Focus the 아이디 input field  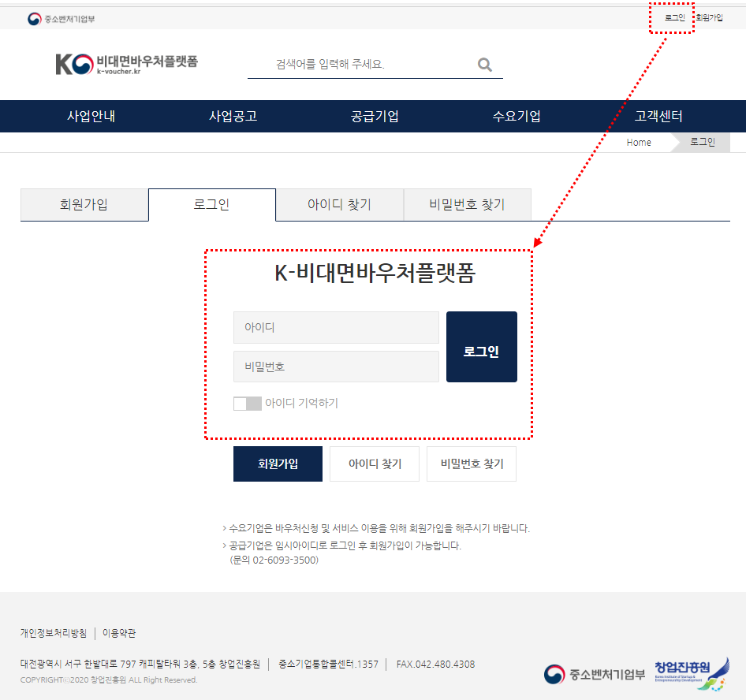pyautogui.click(x=336, y=327)
